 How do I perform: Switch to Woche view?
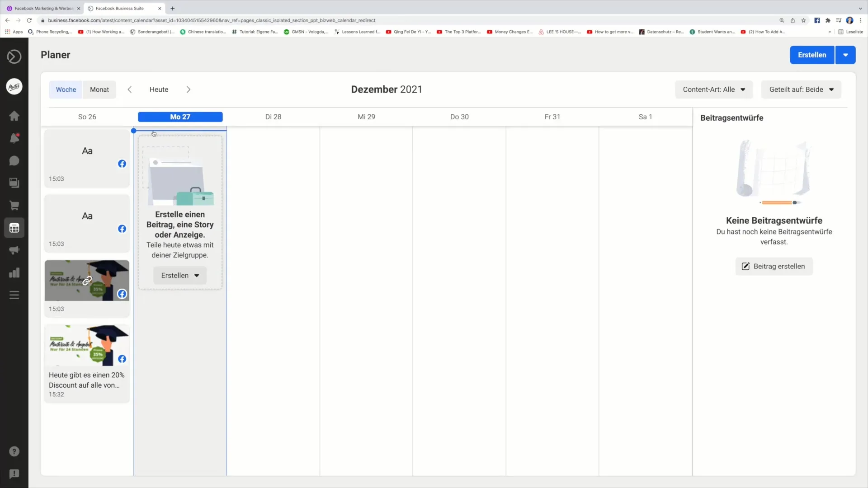point(66,89)
